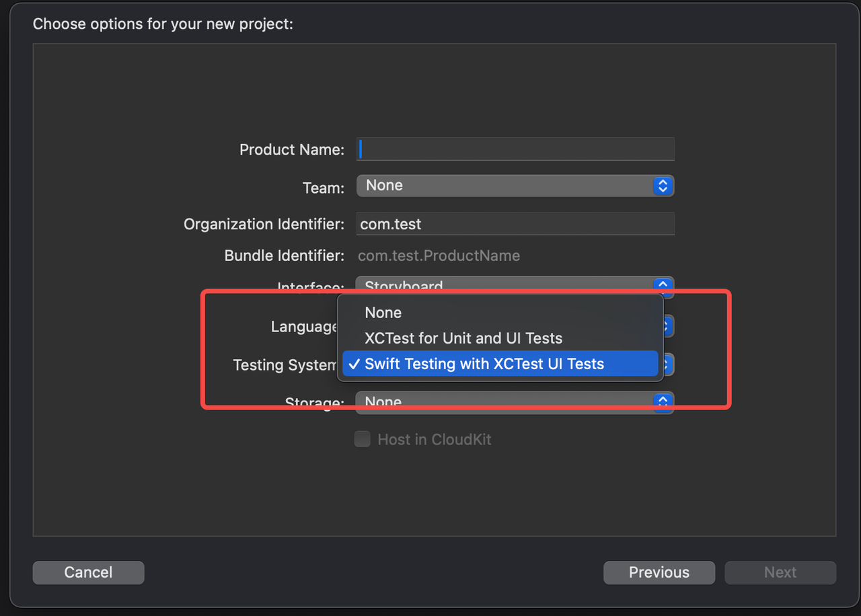
Task: Click the Language popup arrows icon
Action: point(668,327)
